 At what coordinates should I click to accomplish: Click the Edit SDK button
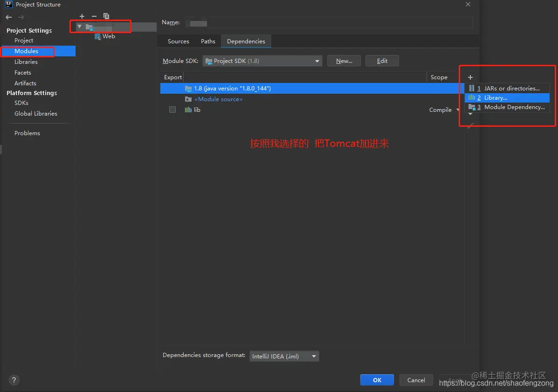tap(382, 61)
